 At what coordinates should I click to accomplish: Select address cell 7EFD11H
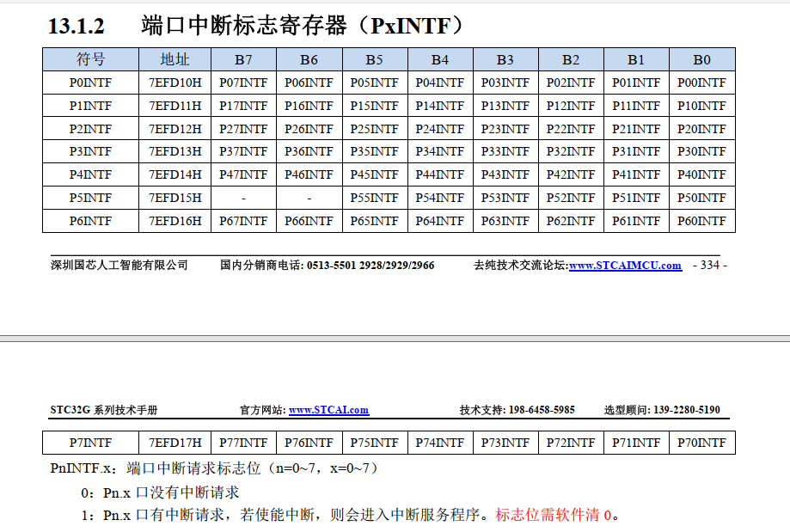175,106
